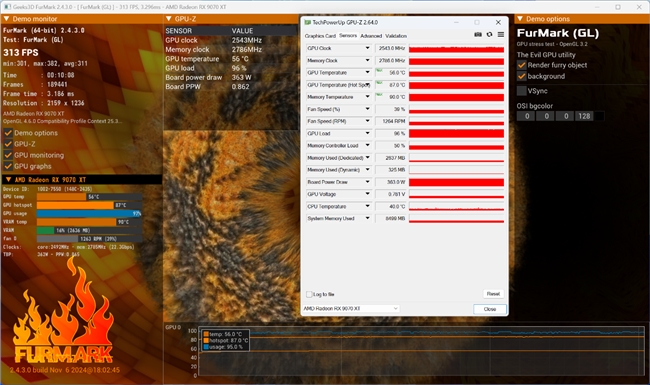Open the GPU Clock sensor dropdown arrow

pos(367,48)
